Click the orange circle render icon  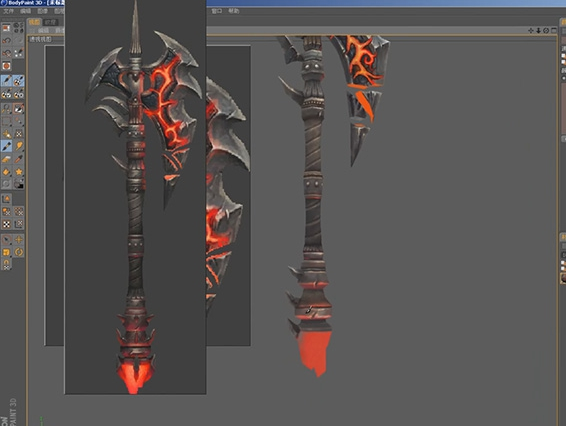[x=6, y=66]
